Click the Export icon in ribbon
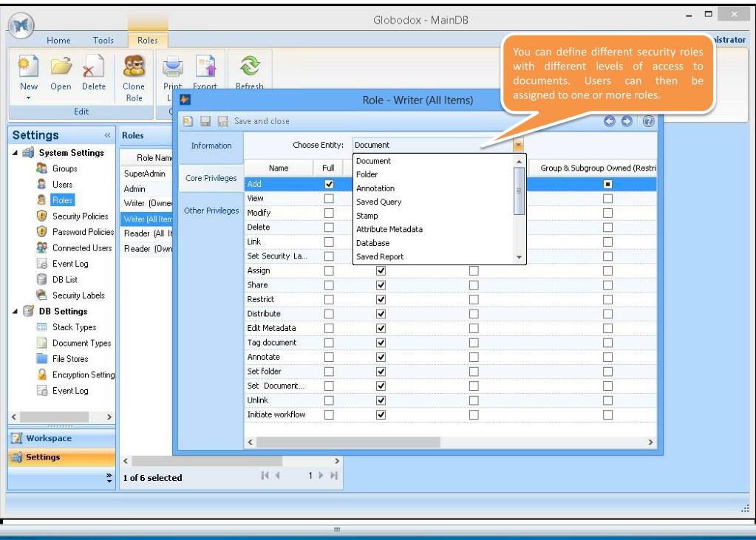 (x=205, y=66)
